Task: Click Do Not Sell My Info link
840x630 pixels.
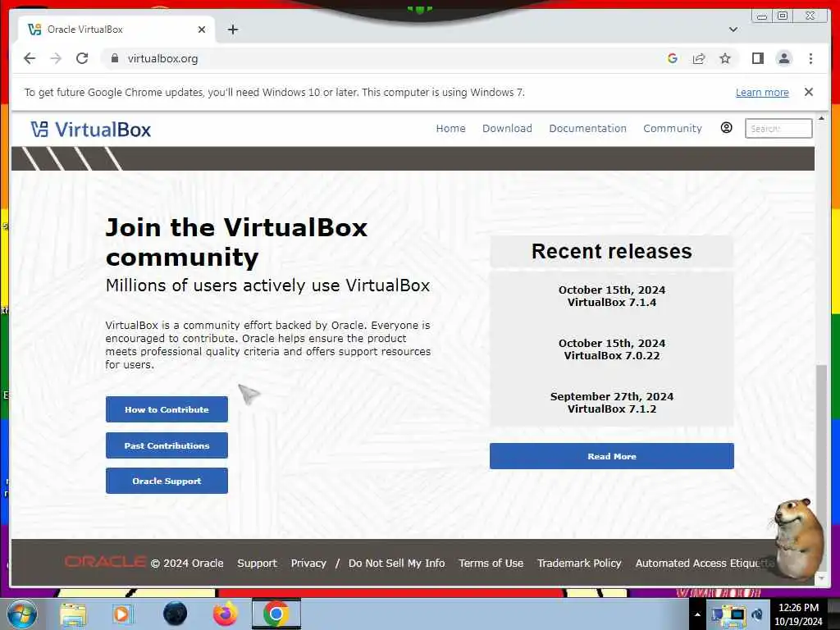Action: 396,563
